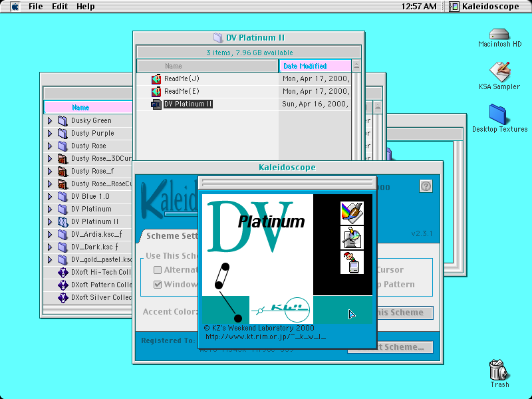Image resolution: width=532 pixels, height=399 pixels.
Task: Click the Dusty Rose_3DCur folder icon
Action: [x=63, y=158]
